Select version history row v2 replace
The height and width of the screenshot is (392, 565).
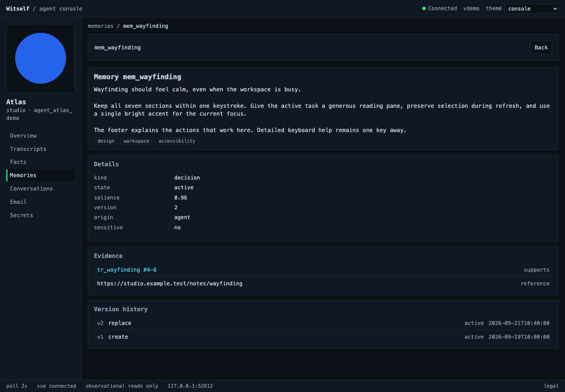coord(323,323)
